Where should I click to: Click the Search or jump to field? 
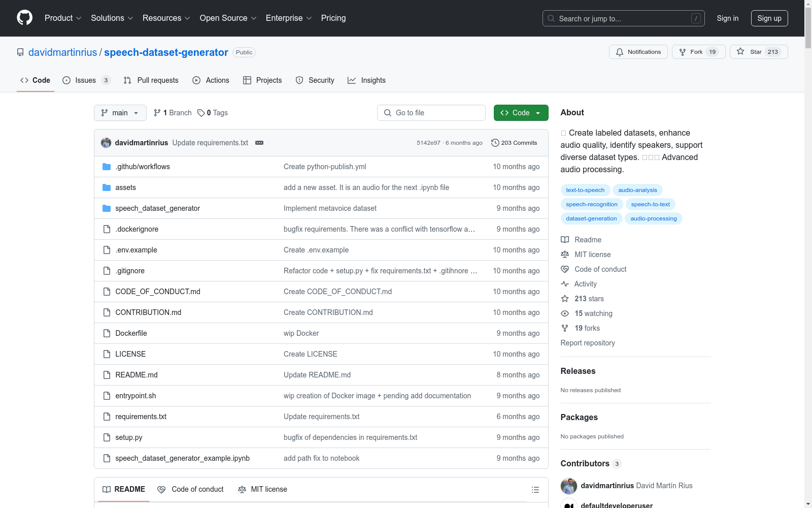click(x=624, y=18)
